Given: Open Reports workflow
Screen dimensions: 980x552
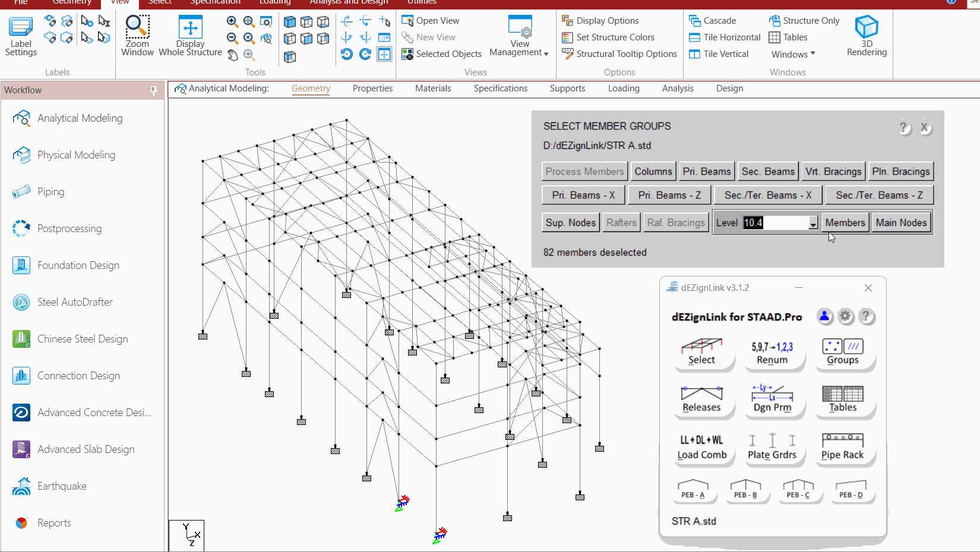Looking at the screenshot, I should tap(82, 523).
